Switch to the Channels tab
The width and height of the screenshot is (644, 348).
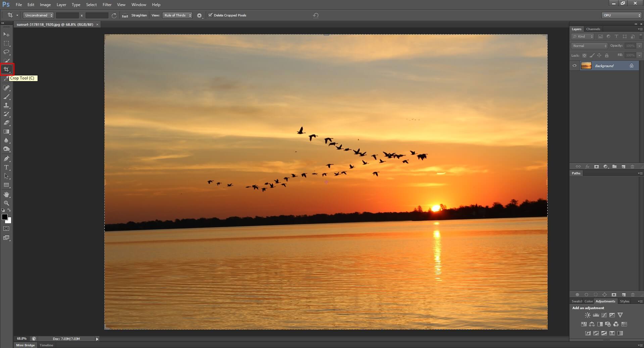click(593, 29)
